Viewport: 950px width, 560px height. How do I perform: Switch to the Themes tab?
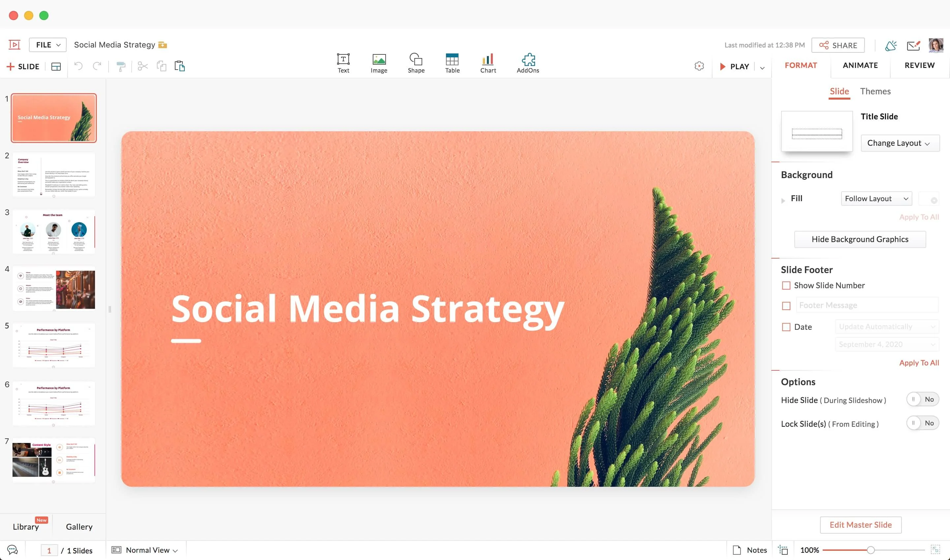(875, 91)
